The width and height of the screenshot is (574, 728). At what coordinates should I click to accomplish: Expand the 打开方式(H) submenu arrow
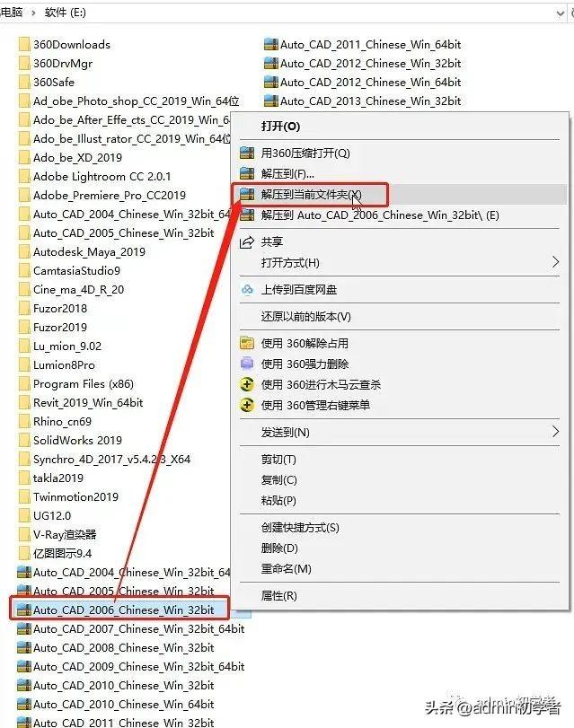555,262
